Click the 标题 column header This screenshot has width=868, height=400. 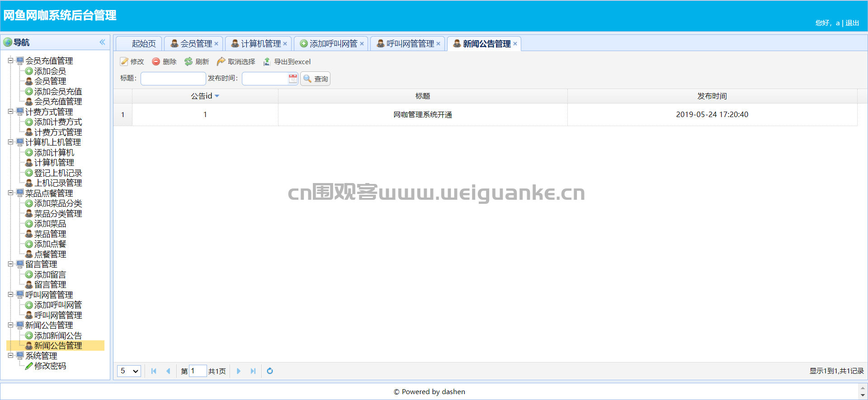tap(423, 96)
